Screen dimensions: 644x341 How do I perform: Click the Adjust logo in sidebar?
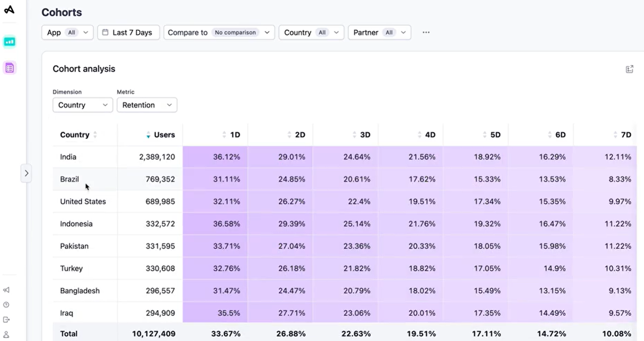(9, 10)
